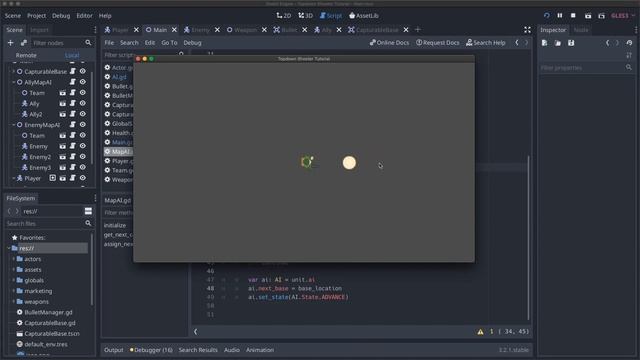
Task: Click the warning icon in script status bar
Action: (x=480, y=331)
